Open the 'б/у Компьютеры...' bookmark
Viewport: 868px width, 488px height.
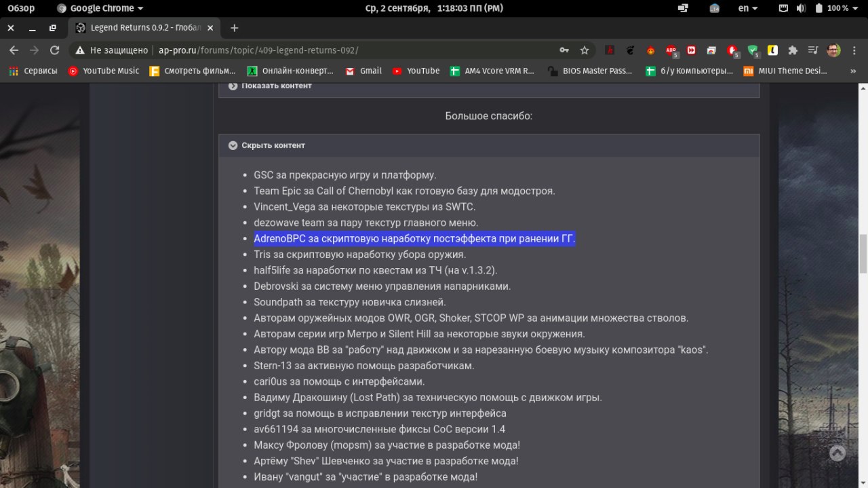coord(689,71)
